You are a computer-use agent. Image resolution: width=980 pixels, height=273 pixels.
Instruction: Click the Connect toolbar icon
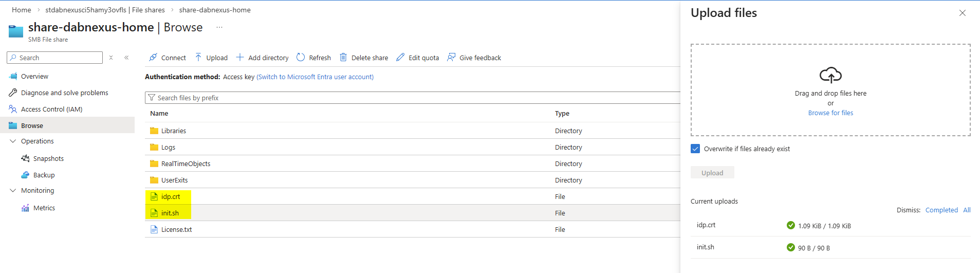pyautogui.click(x=153, y=58)
